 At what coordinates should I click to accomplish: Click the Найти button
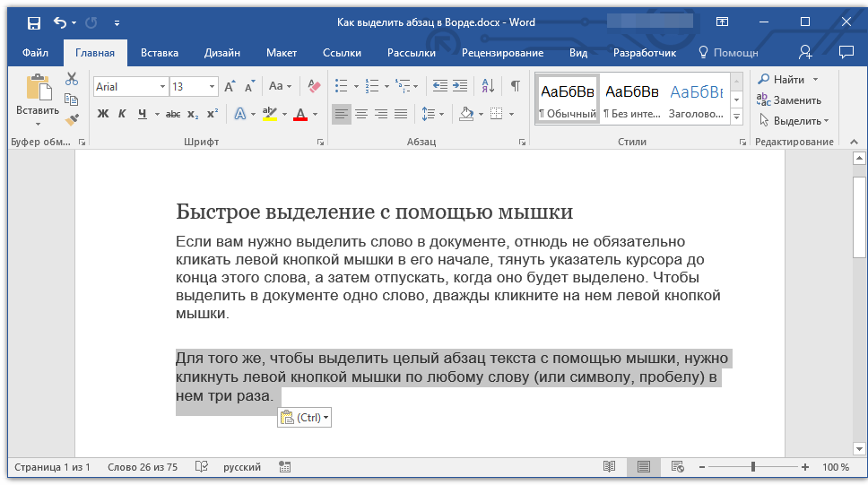[x=787, y=80]
